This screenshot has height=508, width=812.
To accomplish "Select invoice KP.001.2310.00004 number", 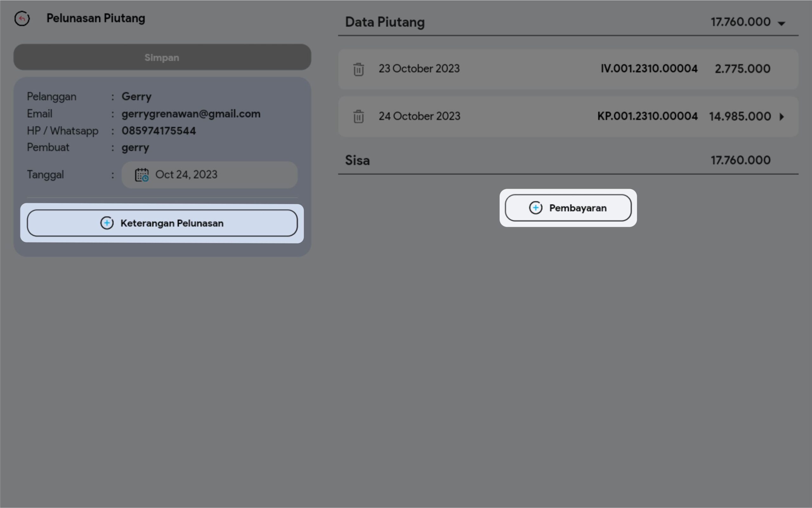I will pos(647,116).
